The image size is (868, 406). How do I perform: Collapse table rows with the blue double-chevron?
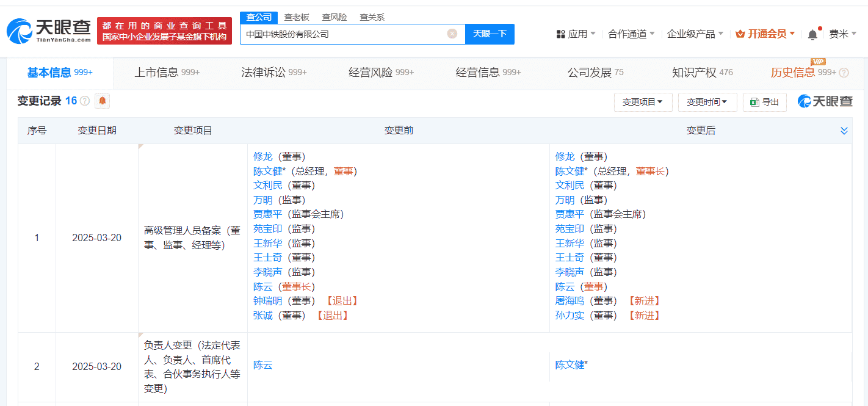point(844,130)
